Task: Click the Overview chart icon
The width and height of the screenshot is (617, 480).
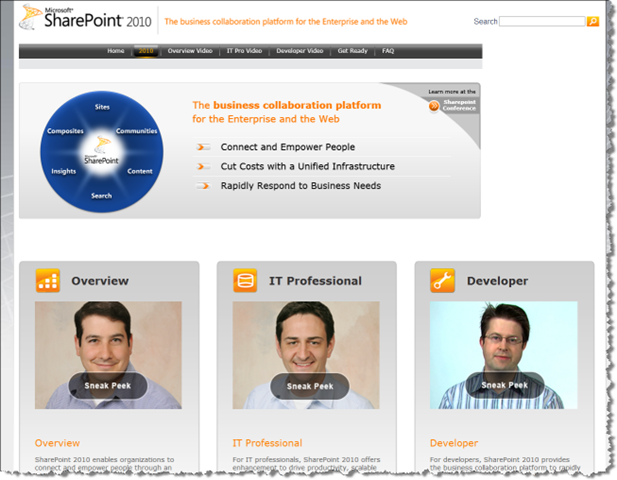Action: (48, 281)
